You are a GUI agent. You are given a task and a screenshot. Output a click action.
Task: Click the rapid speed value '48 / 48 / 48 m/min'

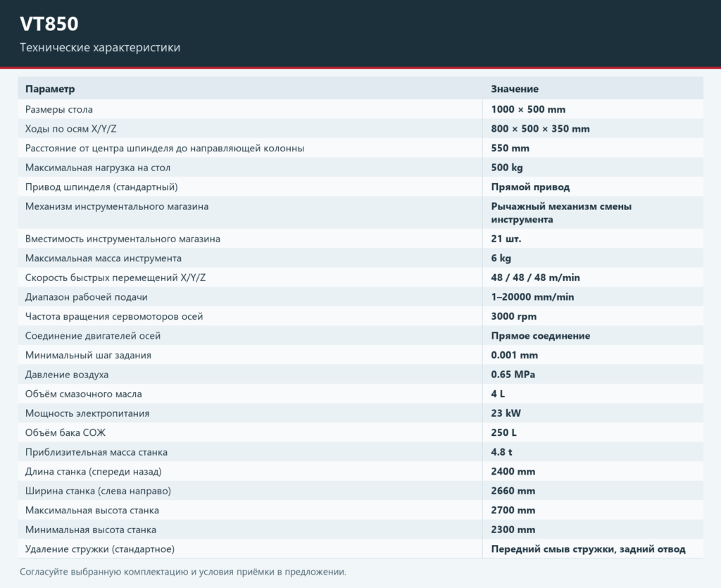point(535,277)
